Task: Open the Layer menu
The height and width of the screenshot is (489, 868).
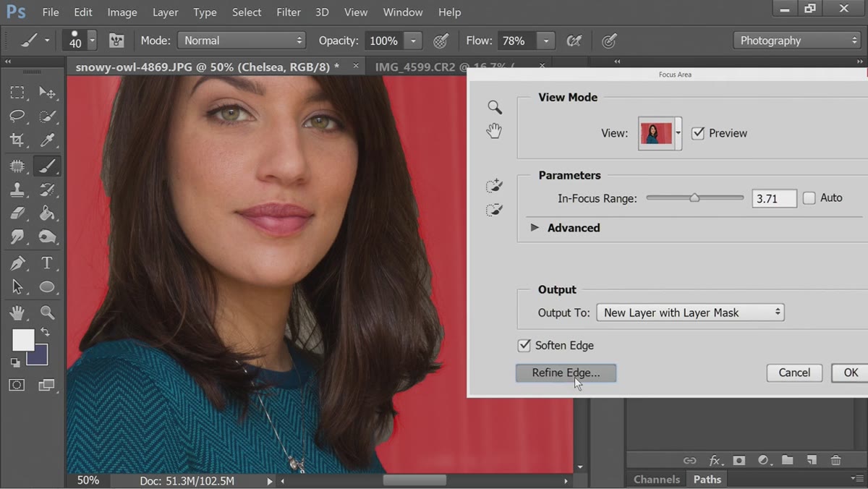Action: click(166, 12)
